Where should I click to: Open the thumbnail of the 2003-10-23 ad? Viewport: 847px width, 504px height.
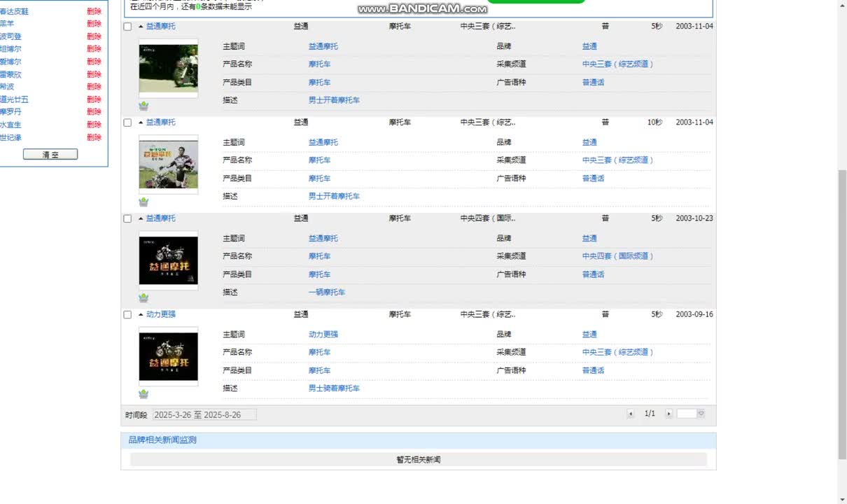click(168, 260)
